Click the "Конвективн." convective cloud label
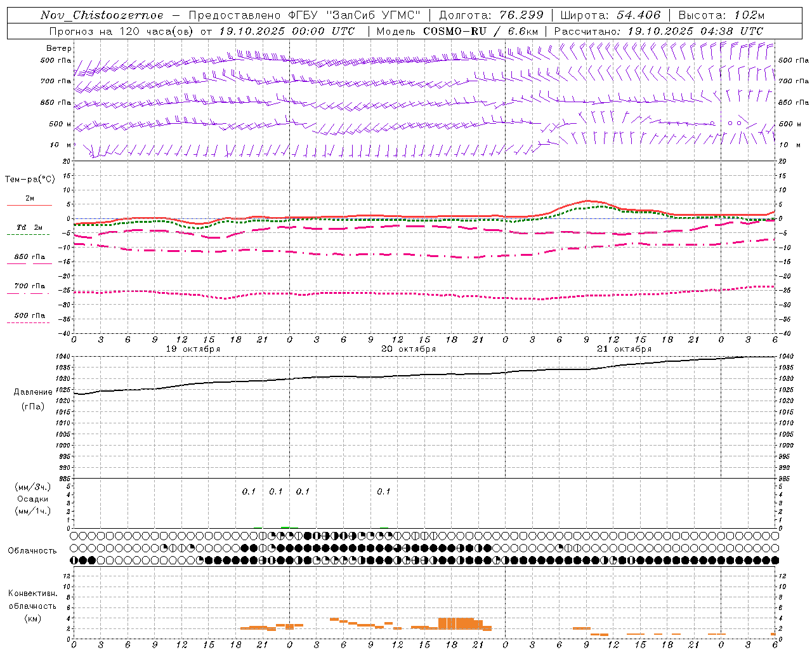Viewport: 812px width, 650px height. (33, 594)
